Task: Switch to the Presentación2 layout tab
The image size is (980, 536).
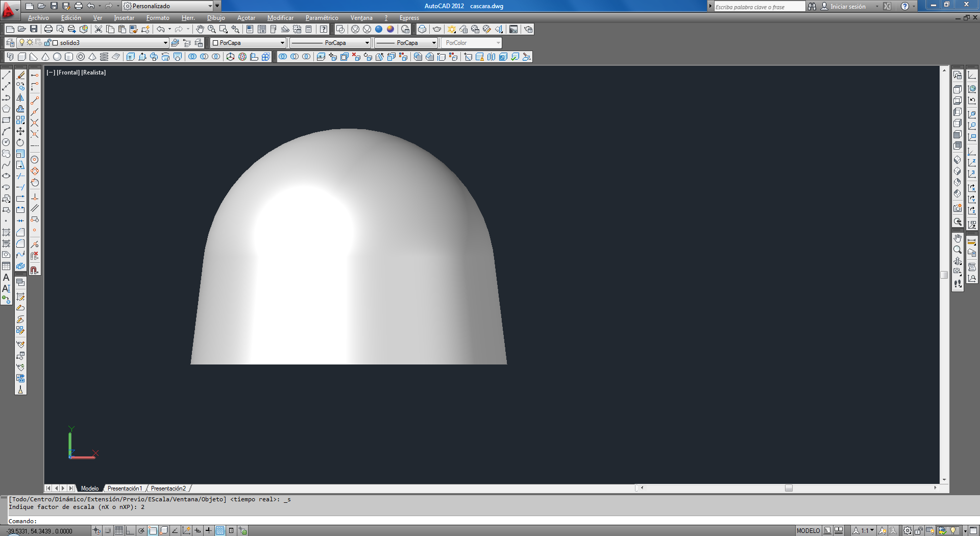Action: point(168,489)
